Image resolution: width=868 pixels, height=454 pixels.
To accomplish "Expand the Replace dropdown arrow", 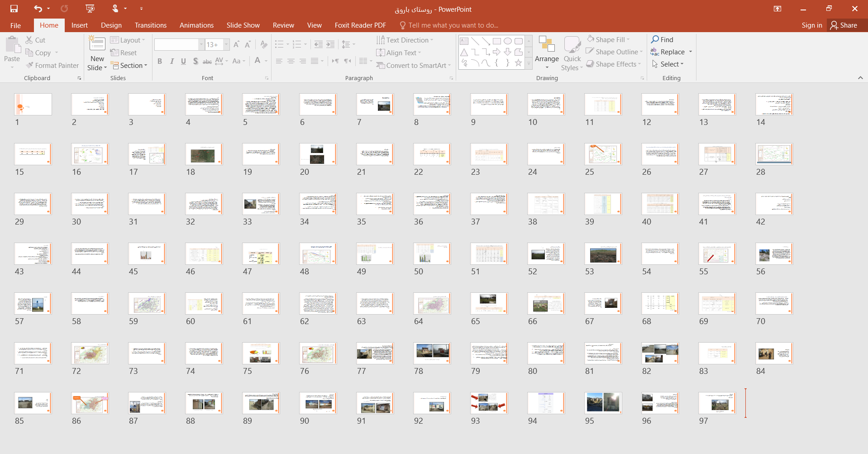I will click(x=691, y=52).
